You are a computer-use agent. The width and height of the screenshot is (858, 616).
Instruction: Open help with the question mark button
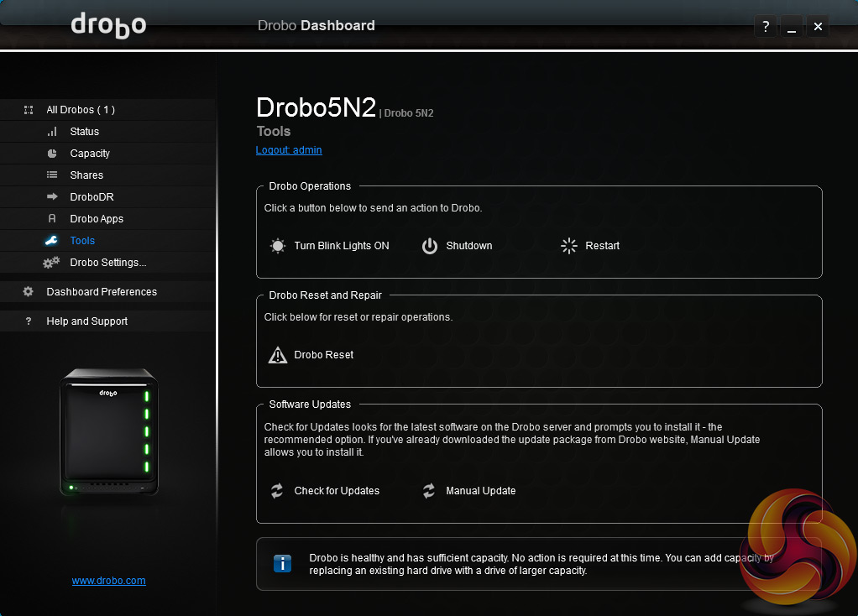(x=765, y=27)
